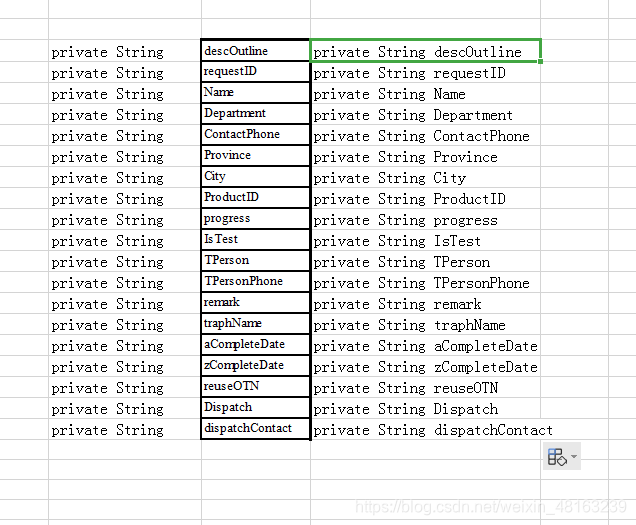Select 'private String' cell left of dispatchContact
636x525 pixels.
125,429
